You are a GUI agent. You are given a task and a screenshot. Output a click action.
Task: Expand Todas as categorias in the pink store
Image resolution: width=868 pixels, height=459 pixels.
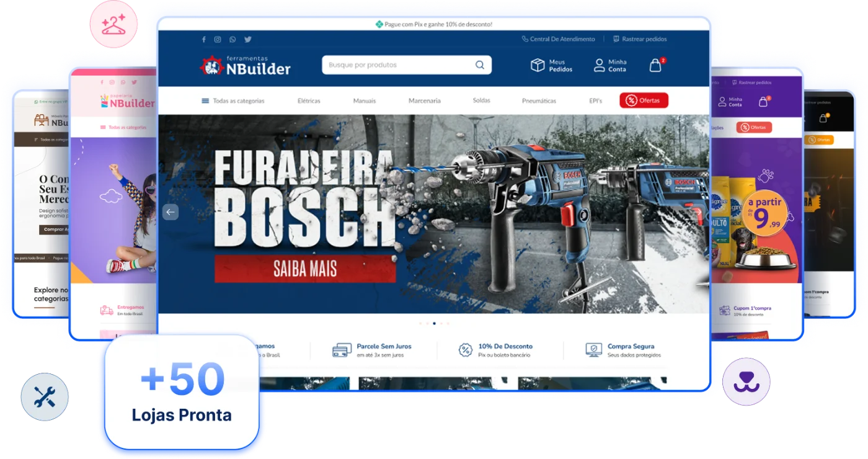coord(123,127)
